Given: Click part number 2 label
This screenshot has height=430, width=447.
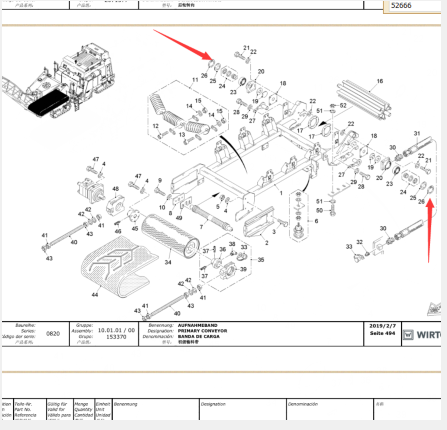Looking at the screenshot, I should (x=266, y=243).
